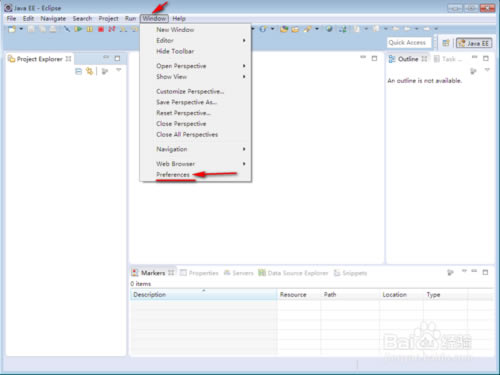Minimize the Project Explorer view
The image size is (500, 375).
(x=106, y=58)
